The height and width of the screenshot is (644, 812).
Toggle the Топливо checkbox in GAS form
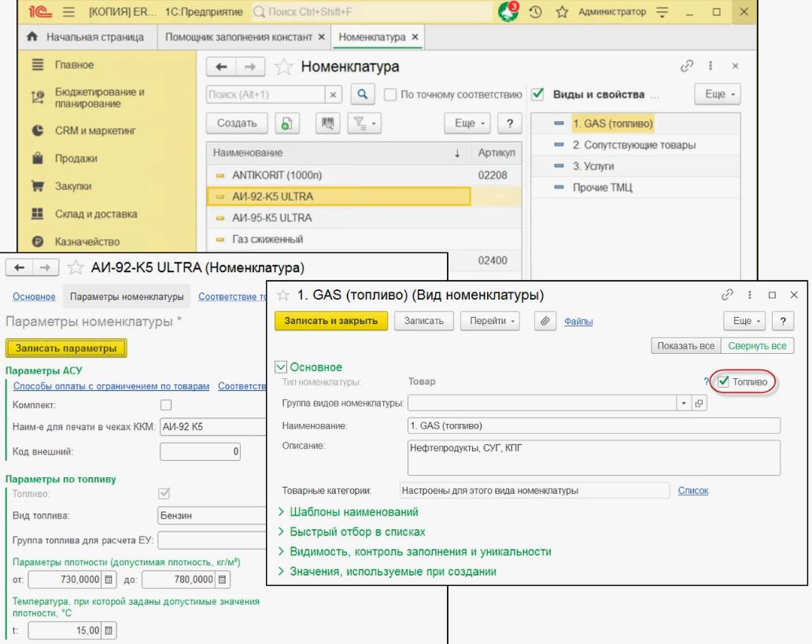pos(723,381)
